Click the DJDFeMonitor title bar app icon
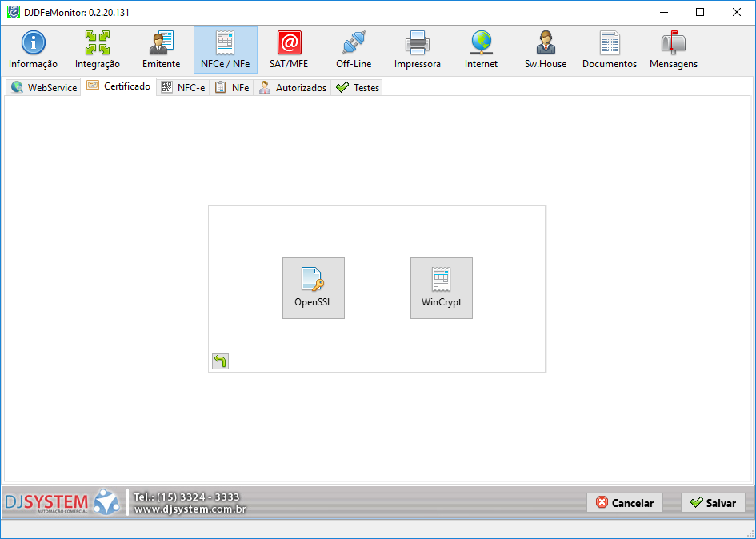The image size is (756, 539). (14, 12)
